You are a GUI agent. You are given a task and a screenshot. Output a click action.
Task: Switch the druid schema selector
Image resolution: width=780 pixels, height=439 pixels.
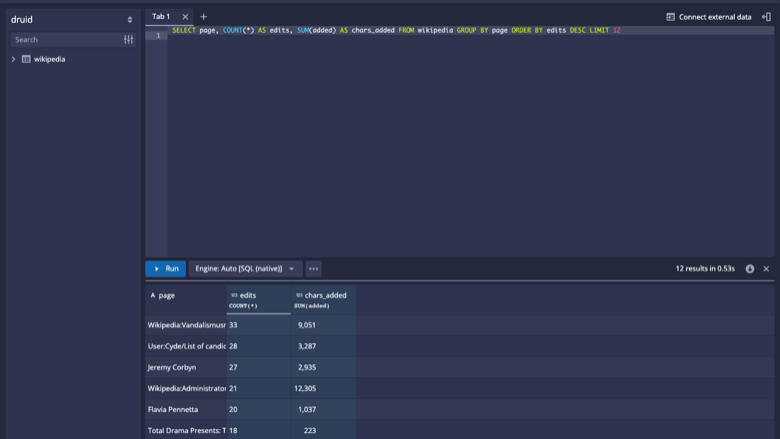(x=73, y=19)
